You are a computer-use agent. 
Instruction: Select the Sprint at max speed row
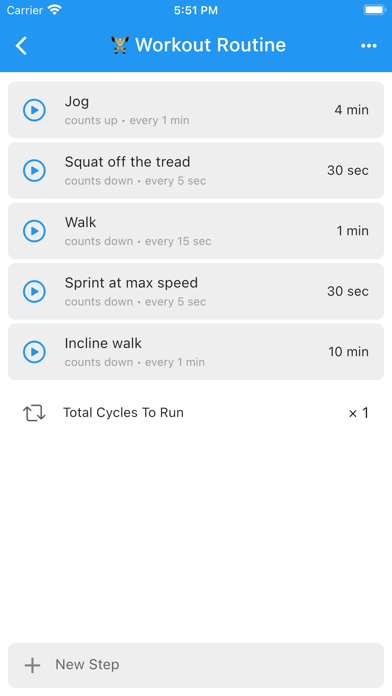196,291
